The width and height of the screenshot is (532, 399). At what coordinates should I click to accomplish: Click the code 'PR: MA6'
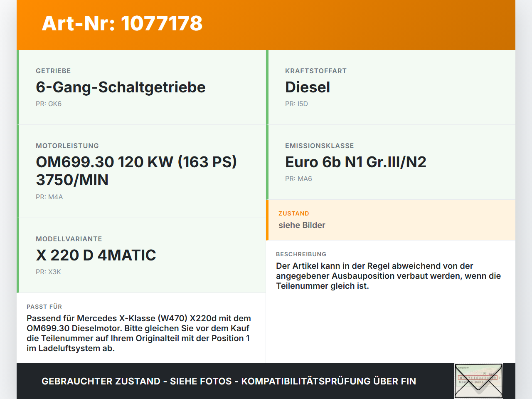click(x=298, y=178)
